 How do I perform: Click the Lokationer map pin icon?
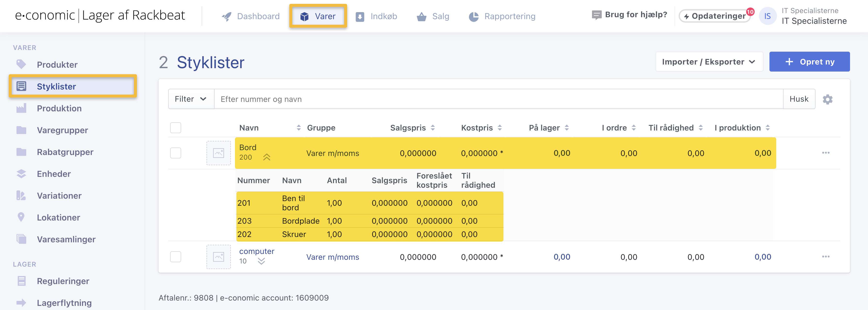click(21, 217)
